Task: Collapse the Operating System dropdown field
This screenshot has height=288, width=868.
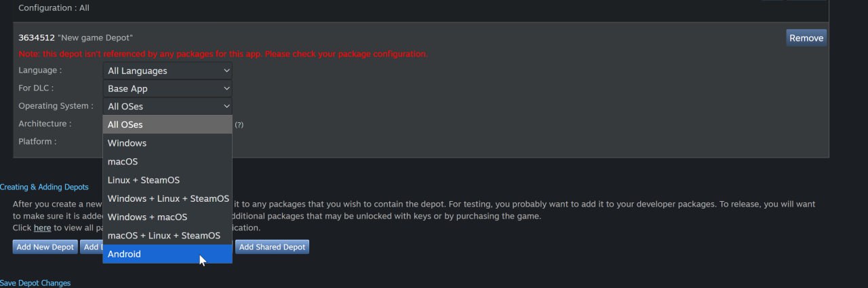Action: (168, 106)
